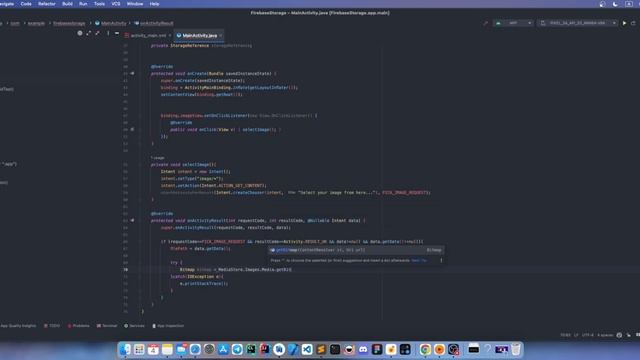
Task: Click the collapse all icon in project panel
Action: point(97,33)
